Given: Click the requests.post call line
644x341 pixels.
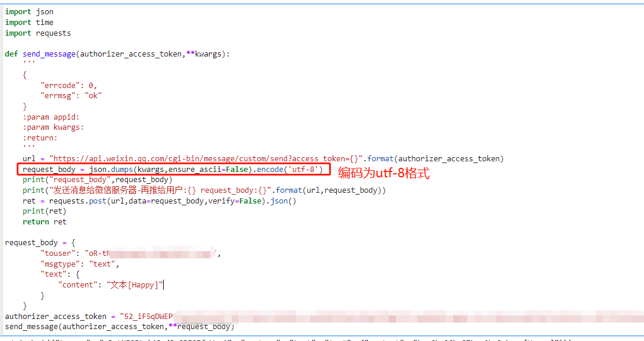Looking at the screenshot, I should 160,201.
